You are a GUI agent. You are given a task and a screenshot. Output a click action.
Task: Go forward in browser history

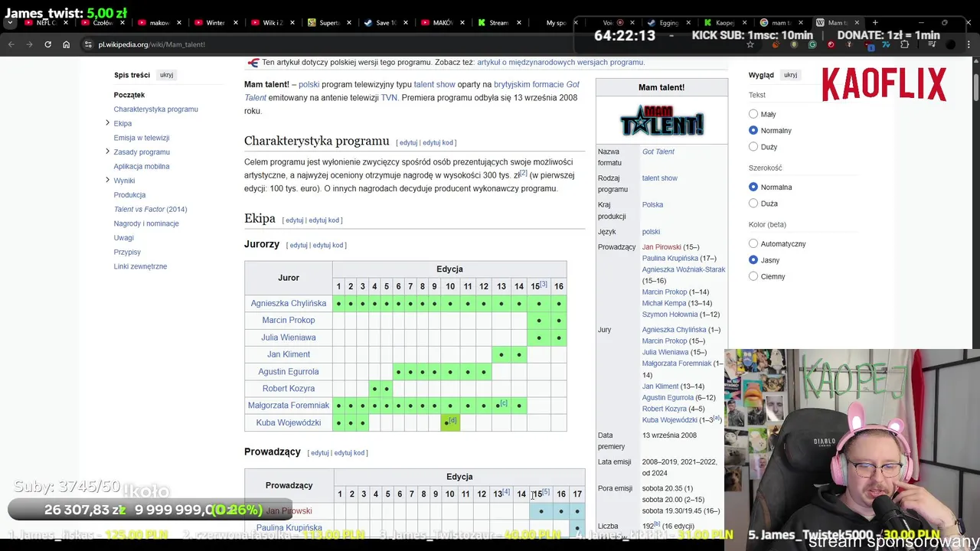(x=30, y=44)
